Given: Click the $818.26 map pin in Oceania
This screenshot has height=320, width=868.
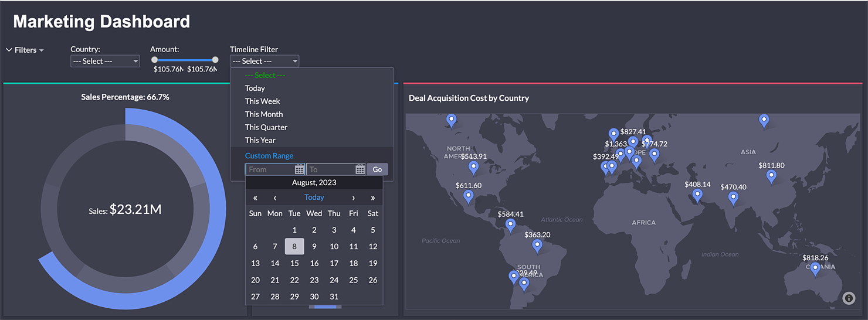Looking at the screenshot, I should 815,270.
